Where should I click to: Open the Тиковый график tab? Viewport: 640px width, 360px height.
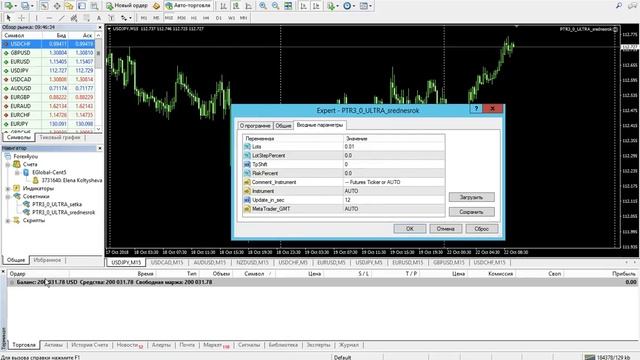pos(60,138)
